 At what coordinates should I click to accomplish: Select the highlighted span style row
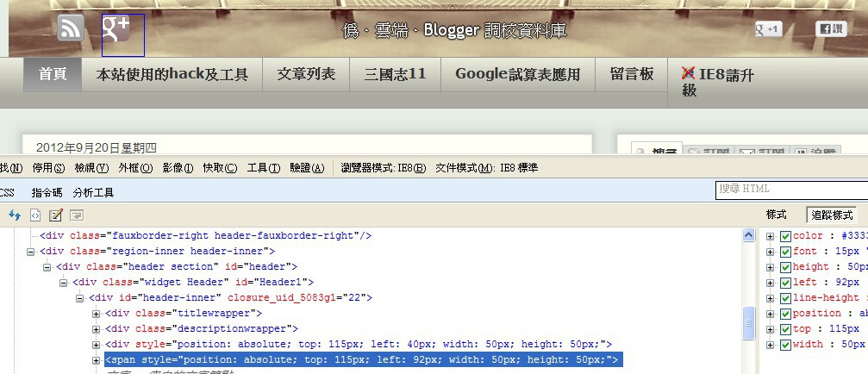(364, 360)
